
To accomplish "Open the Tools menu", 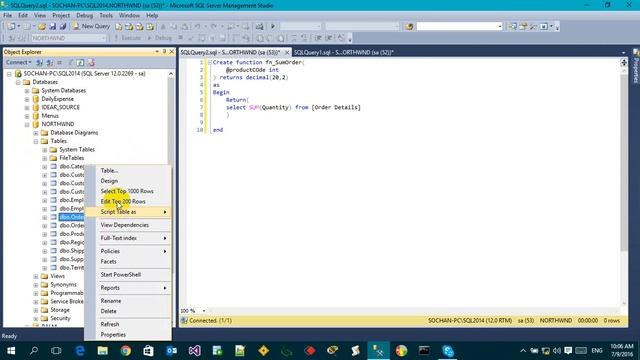I will (x=106, y=15).
